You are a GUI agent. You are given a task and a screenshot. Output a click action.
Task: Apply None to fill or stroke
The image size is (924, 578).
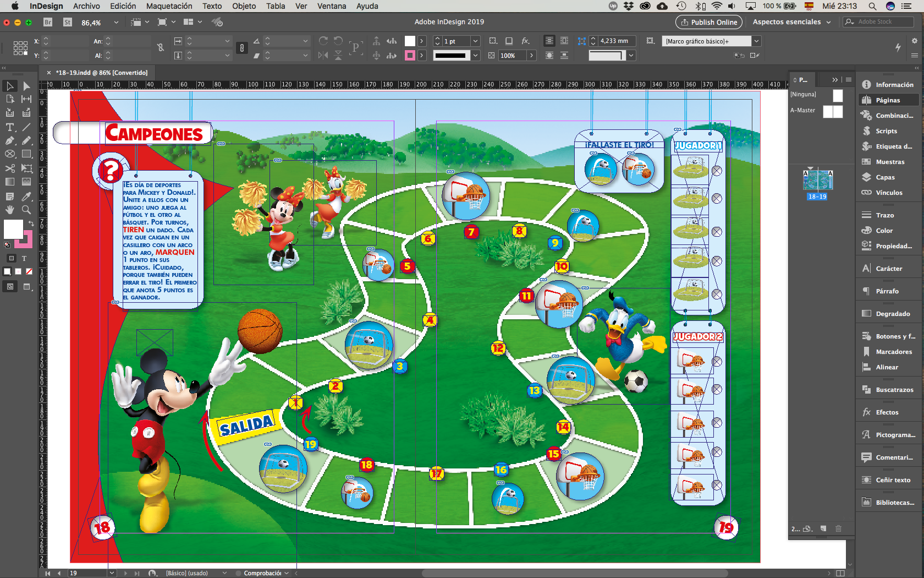29,271
